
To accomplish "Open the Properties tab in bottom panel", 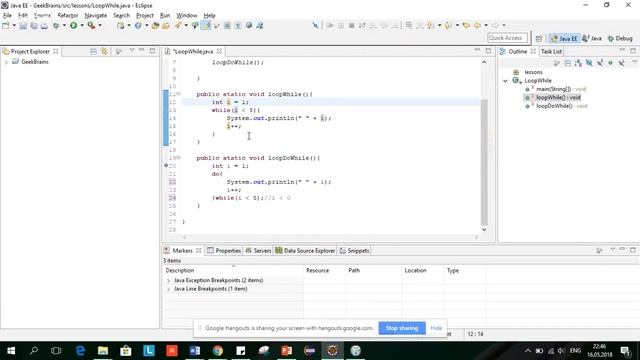I will (x=224, y=251).
